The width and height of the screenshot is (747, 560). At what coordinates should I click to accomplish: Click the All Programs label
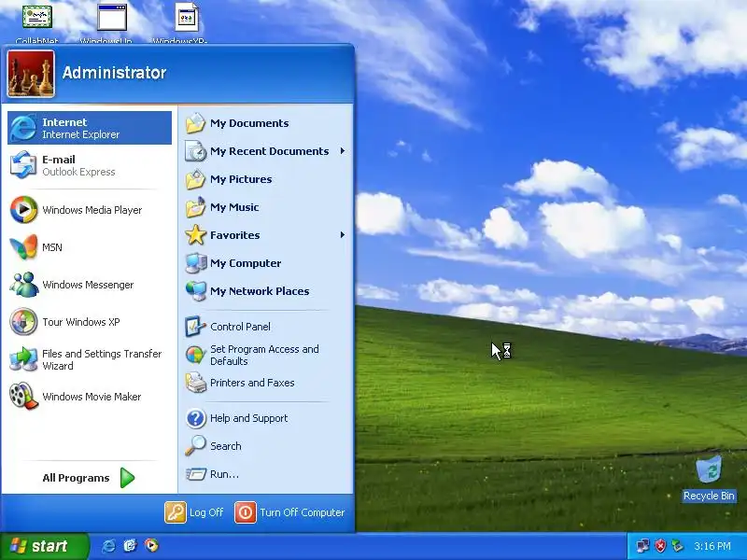(76, 478)
